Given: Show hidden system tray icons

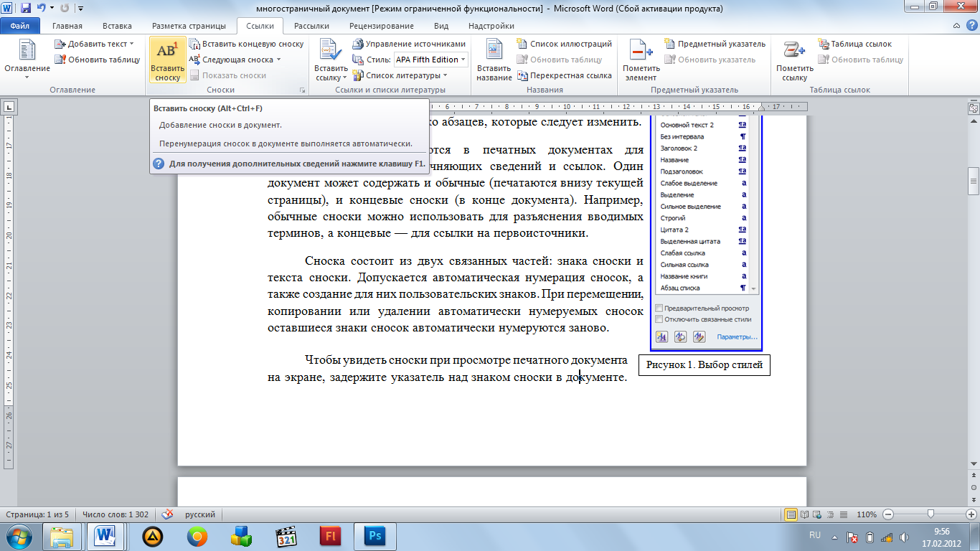Looking at the screenshot, I should [834, 537].
